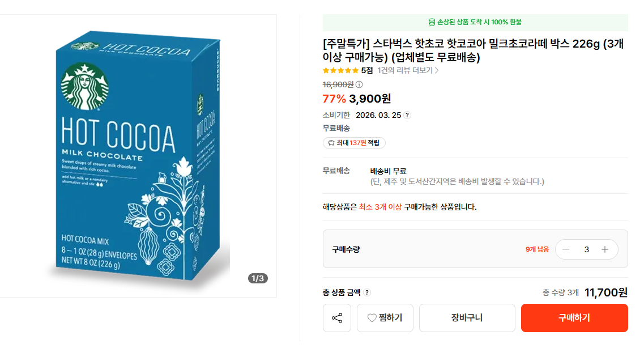The image size is (644, 348).
Task: Add the item via 장바구니 button
Action: pos(467,318)
